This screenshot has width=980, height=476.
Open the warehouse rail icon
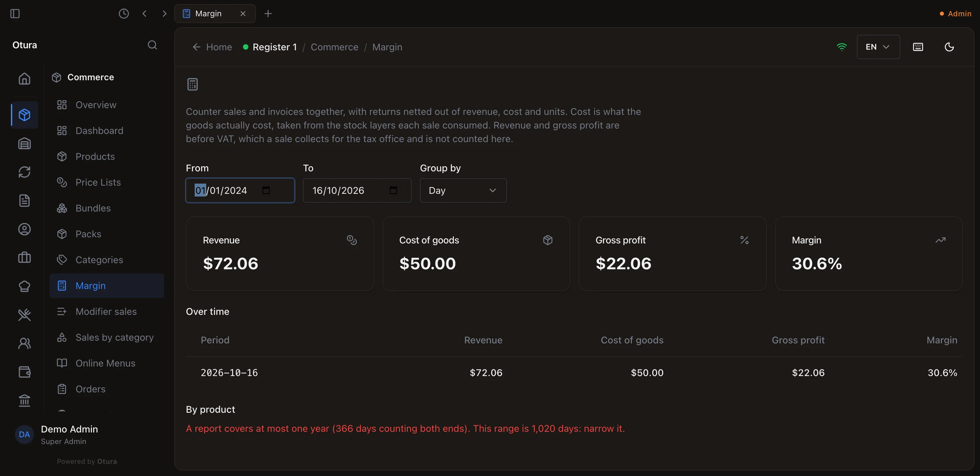(x=24, y=143)
